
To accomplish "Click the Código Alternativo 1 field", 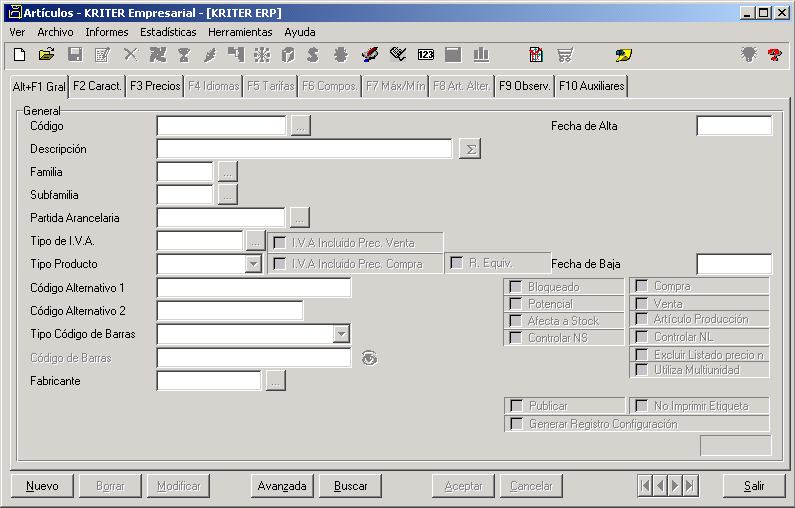I will point(254,287).
